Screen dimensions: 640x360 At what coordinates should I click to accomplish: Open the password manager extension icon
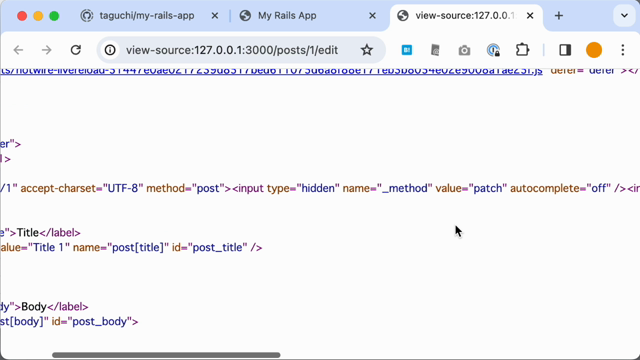[493, 50]
